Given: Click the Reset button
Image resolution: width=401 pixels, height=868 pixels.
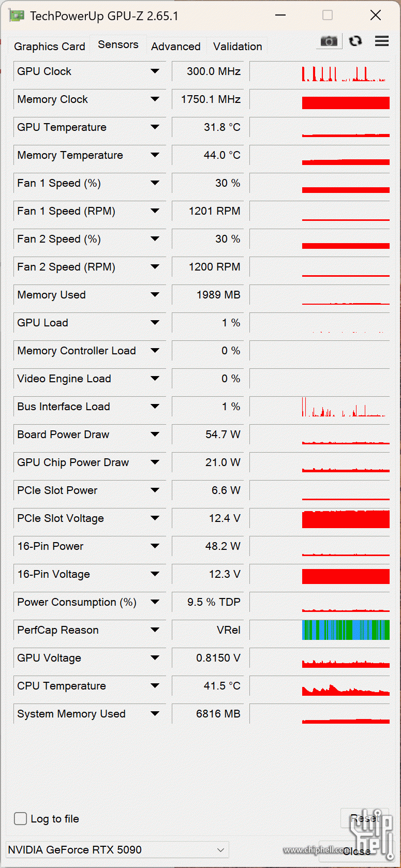Looking at the screenshot, I should (364, 818).
